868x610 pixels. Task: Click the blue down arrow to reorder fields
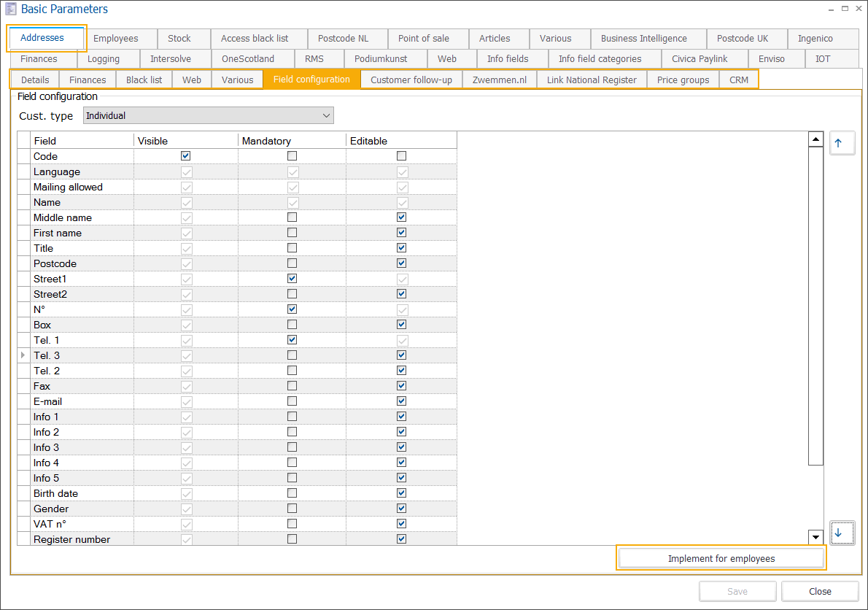point(842,533)
